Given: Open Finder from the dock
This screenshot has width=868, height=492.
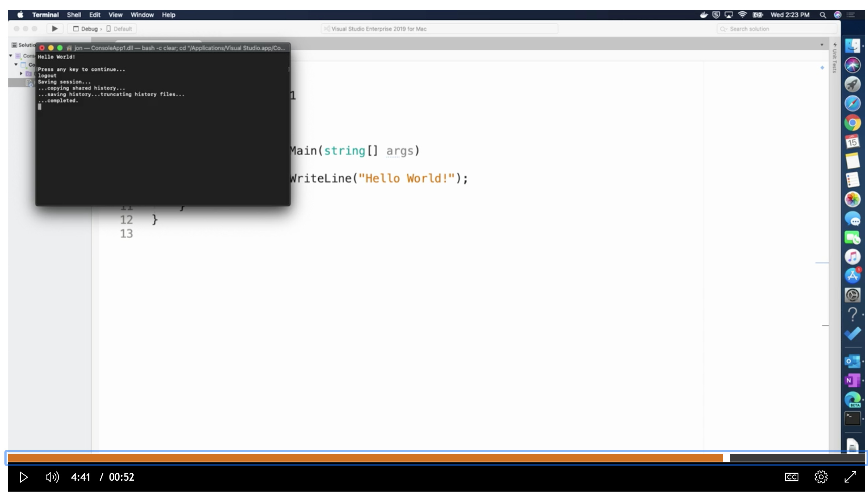Looking at the screenshot, I should pos(852,46).
